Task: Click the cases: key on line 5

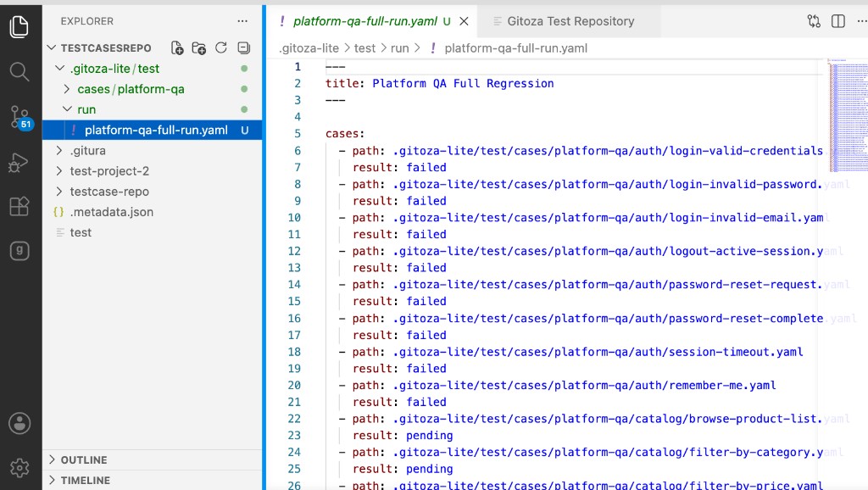Action: (345, 133)
